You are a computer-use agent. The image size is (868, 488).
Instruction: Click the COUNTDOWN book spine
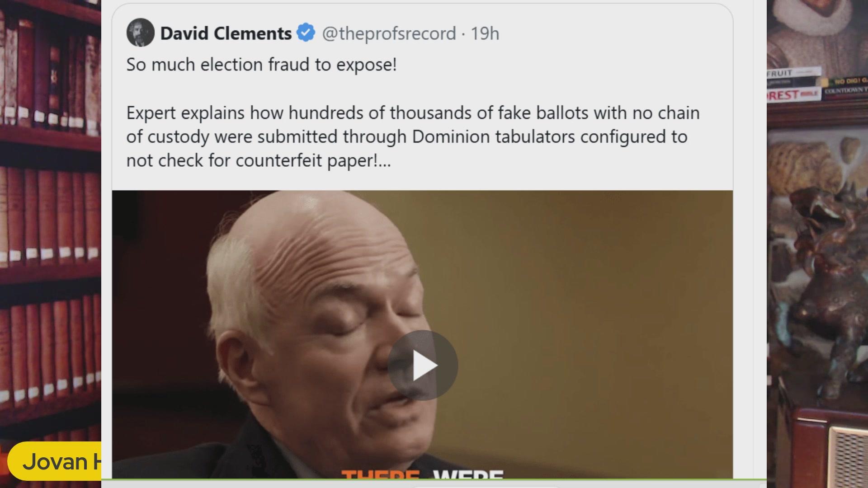pos(844,91)
